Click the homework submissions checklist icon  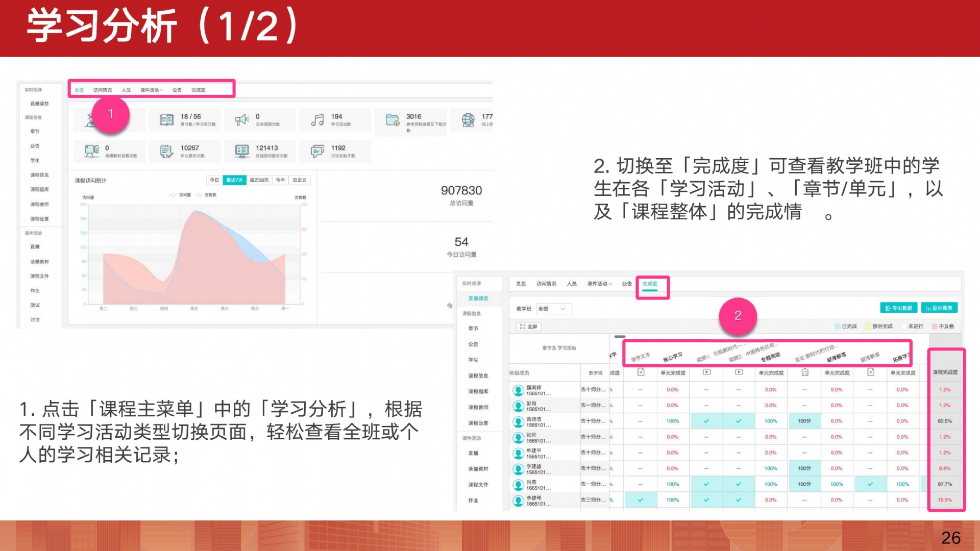(x=166, y=152)
